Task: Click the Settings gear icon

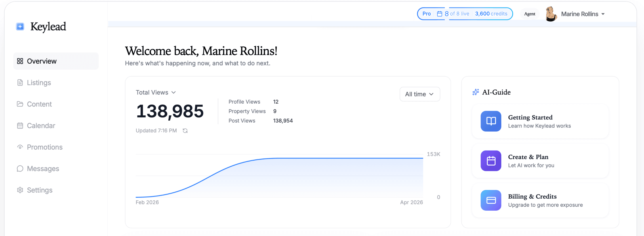Action: 20,190
